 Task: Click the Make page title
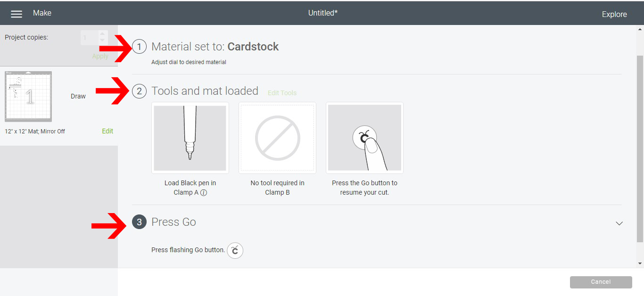[42, 13]
